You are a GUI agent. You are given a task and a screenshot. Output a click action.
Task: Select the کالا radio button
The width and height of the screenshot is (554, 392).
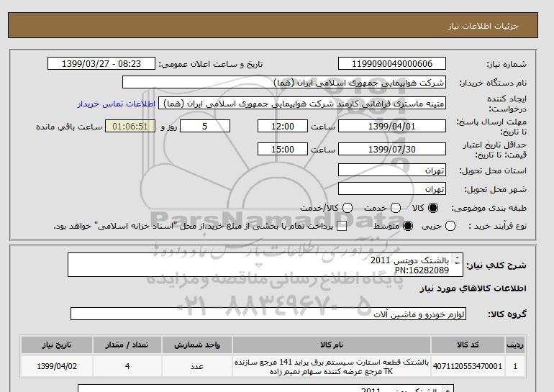pyautogui.click(x=433, y=208)
